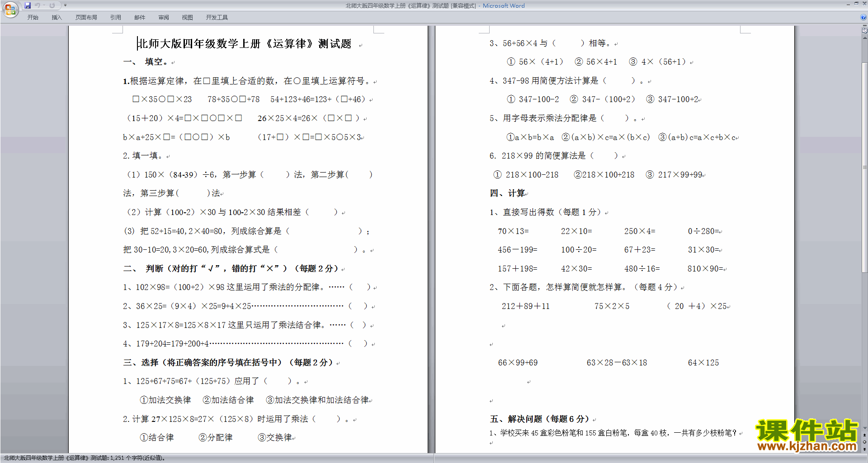The image size is (868, 463).
Task: Click option ③(a+b)c=a×c+b×c
Action: (x=698, y=137)
